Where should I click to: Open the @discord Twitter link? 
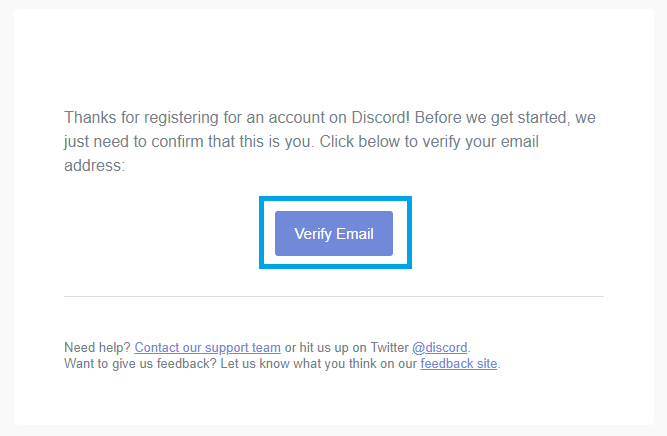click(440, 348)
